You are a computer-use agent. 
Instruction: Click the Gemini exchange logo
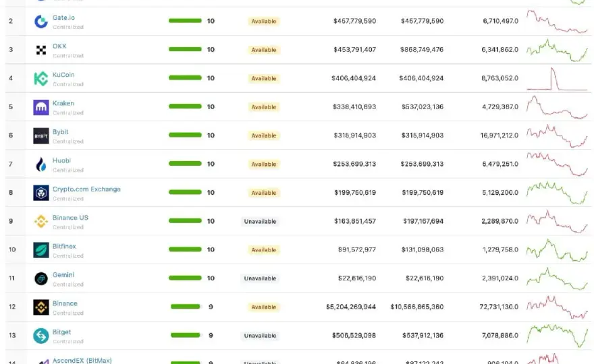[41, 279]
